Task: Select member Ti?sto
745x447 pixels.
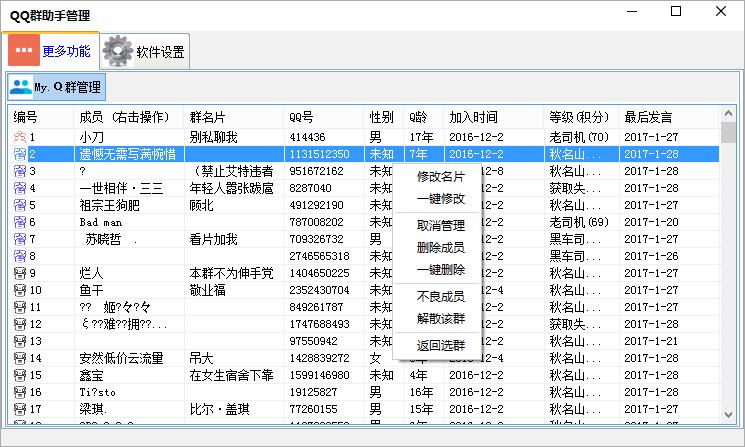Action: (97, 392)
